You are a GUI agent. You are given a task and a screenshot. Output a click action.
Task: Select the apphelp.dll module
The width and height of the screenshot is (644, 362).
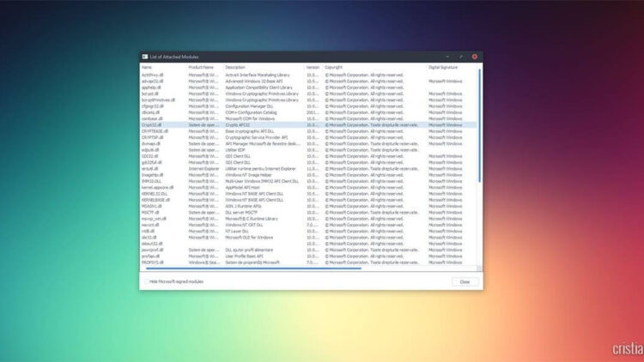(151, 87)
